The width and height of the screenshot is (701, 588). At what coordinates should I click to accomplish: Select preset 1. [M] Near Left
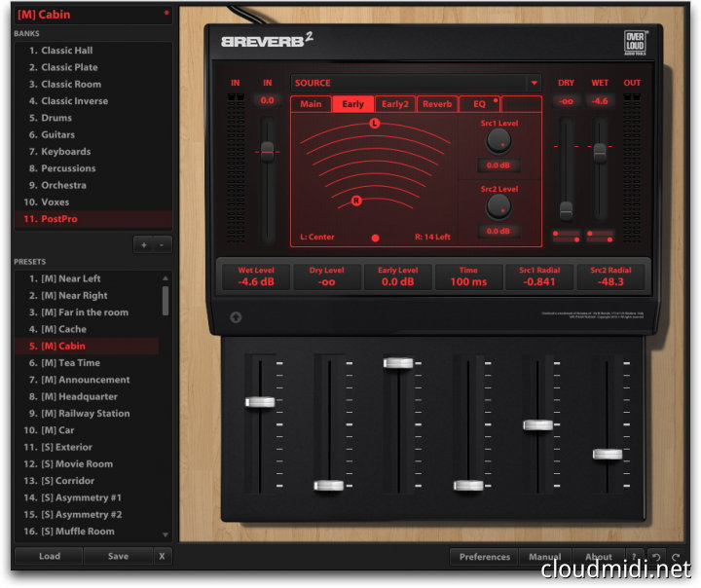point(88,279)
